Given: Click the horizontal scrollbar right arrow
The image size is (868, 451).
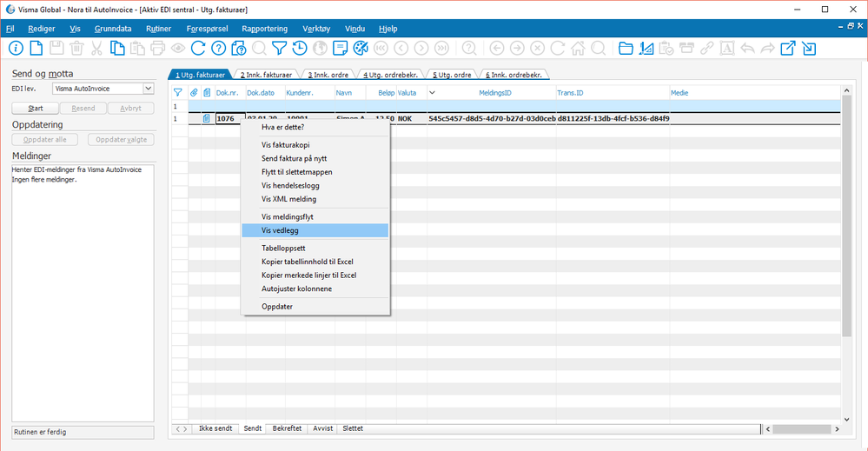Looking at the screenshot, I should coord(837,429).
